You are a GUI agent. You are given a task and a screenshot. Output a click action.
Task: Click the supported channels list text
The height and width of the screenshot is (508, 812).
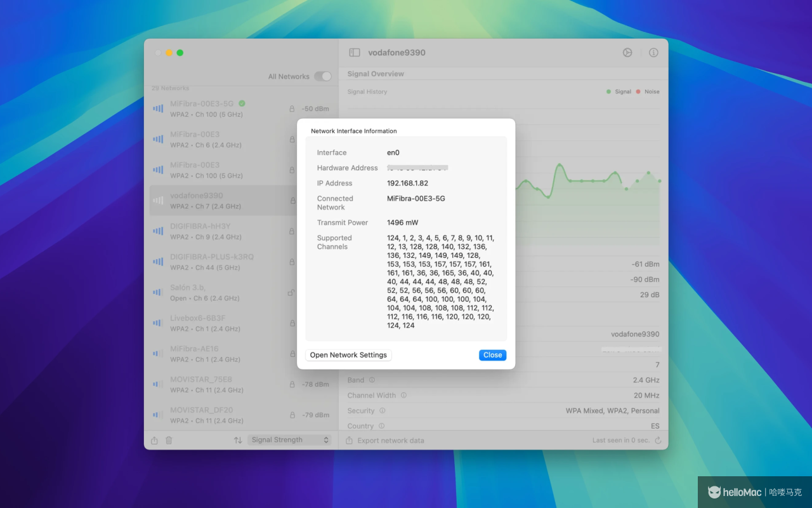coord(441,281)
